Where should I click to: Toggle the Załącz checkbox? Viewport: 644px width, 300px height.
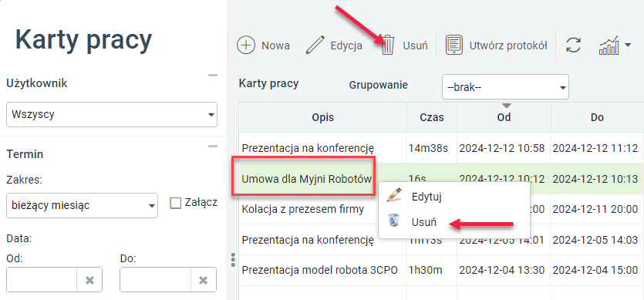coord(176,203)
